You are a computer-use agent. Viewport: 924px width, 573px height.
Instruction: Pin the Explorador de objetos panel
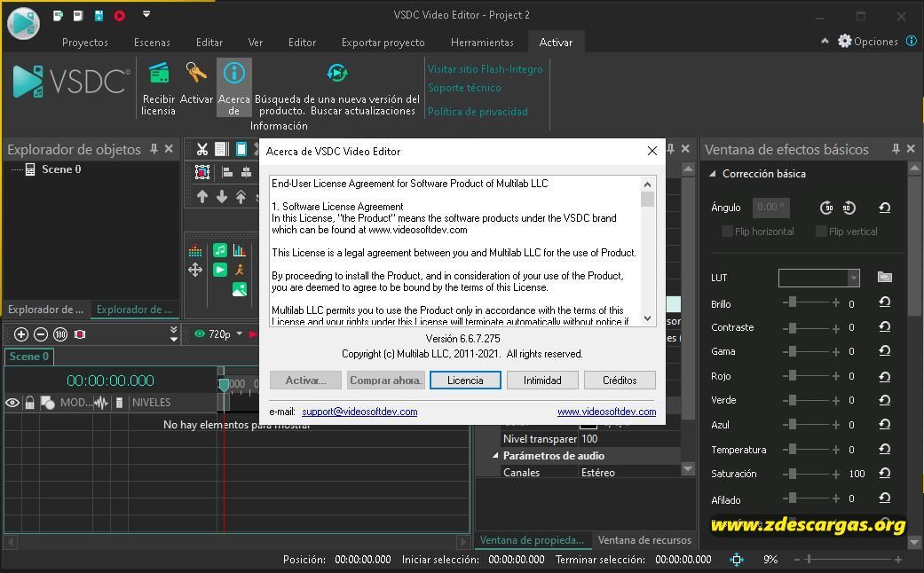tap(154, 149)
